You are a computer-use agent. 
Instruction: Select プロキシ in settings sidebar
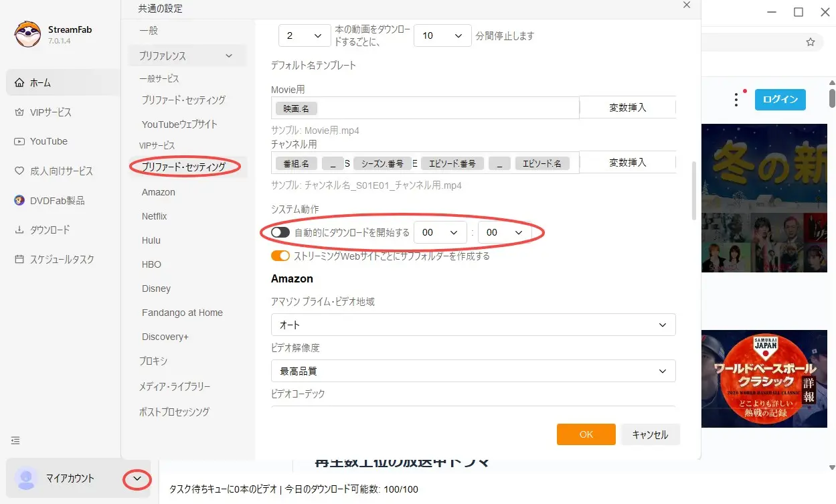click(x=153, y=361)
